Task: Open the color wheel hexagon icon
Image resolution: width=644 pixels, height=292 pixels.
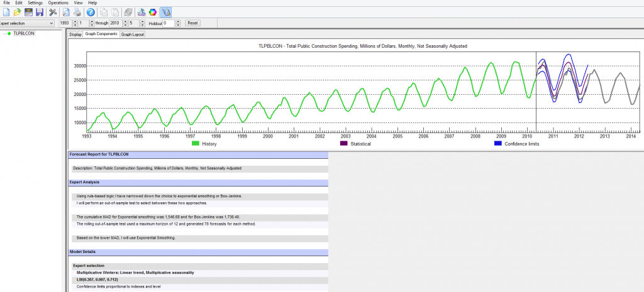Action: pyautogui.click(x=152, y=13)
